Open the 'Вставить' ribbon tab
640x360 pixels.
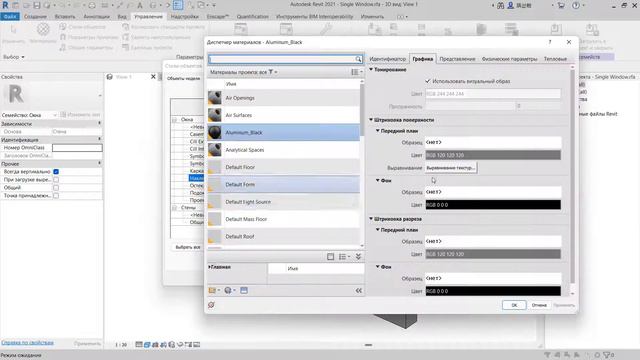[64, 17]
